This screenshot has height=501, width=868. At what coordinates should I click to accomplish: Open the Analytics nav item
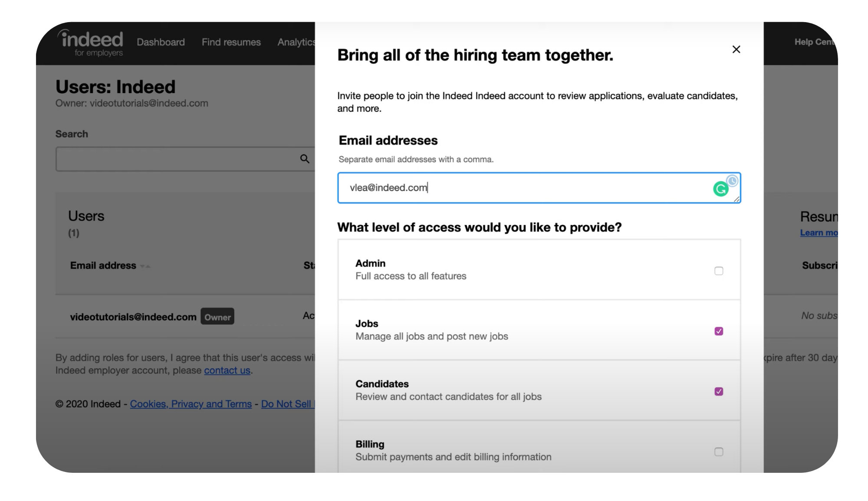coord(296,42)
